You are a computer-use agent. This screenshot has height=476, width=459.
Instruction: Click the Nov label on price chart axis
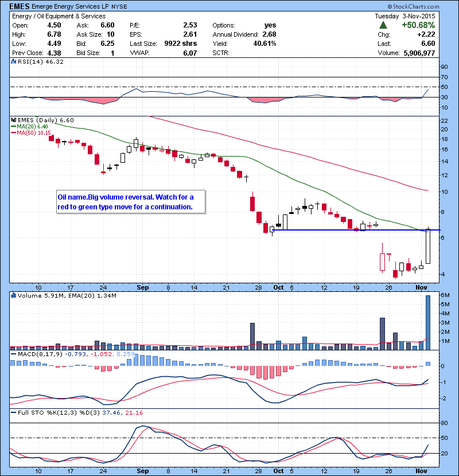pyautogui.click(x=421, y=287)
